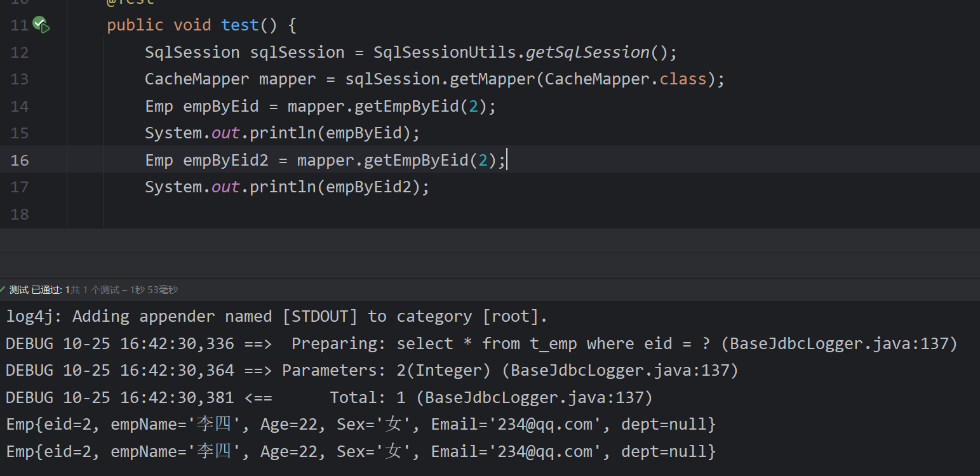Screen dimensions: 980x476
Task: Open BaseJdbcLogger.java:137 link on the Preparing line
Action: coord(838,343)
